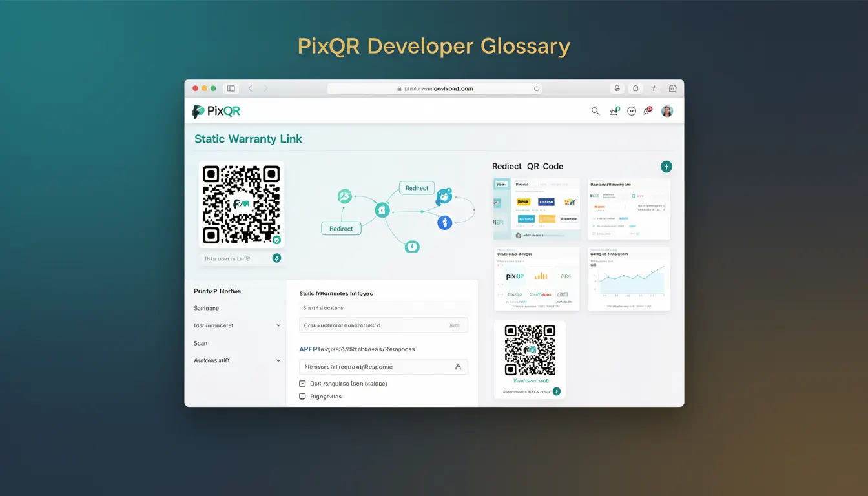Click the center shield node in redirect diagram
Viewport: 868px width, 496px height.
(382, 210)
